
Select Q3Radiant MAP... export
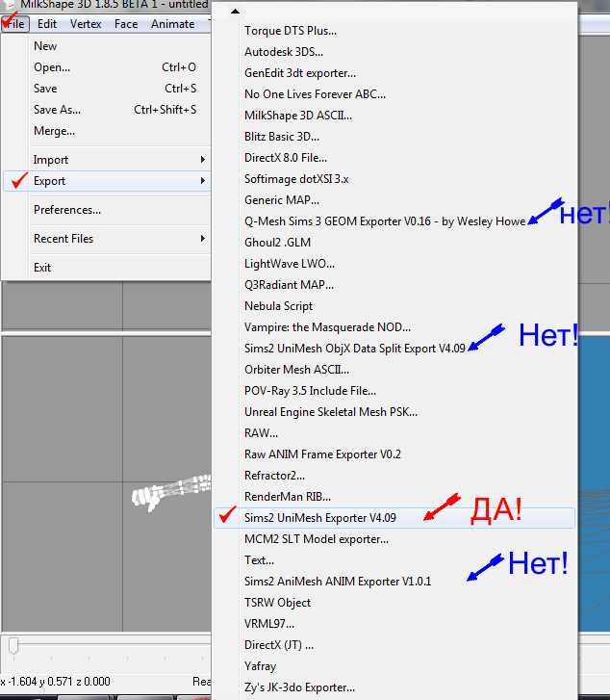(x=394, y=285)
